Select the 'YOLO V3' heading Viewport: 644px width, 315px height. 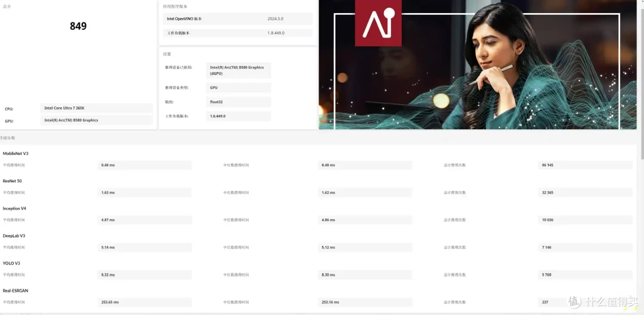(x=11, y=263)
